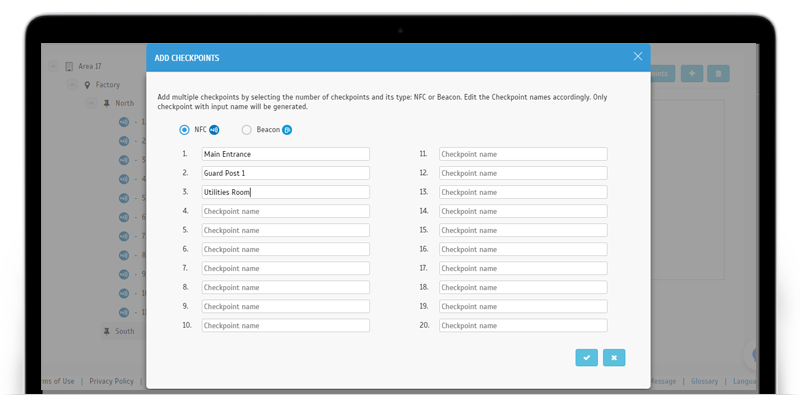Click NFC icon of checkpoint 3 in tree
Screen dimensions: 800x395
(123, 160)
